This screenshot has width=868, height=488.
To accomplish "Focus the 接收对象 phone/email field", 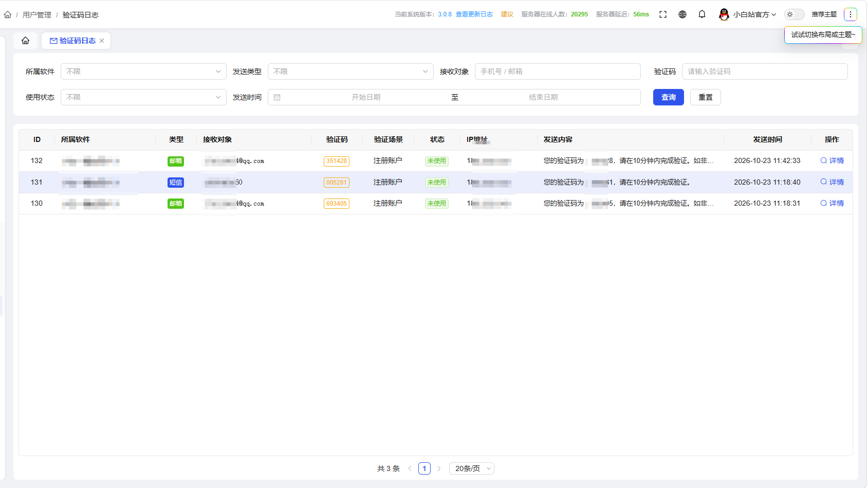I will [558, 71].
